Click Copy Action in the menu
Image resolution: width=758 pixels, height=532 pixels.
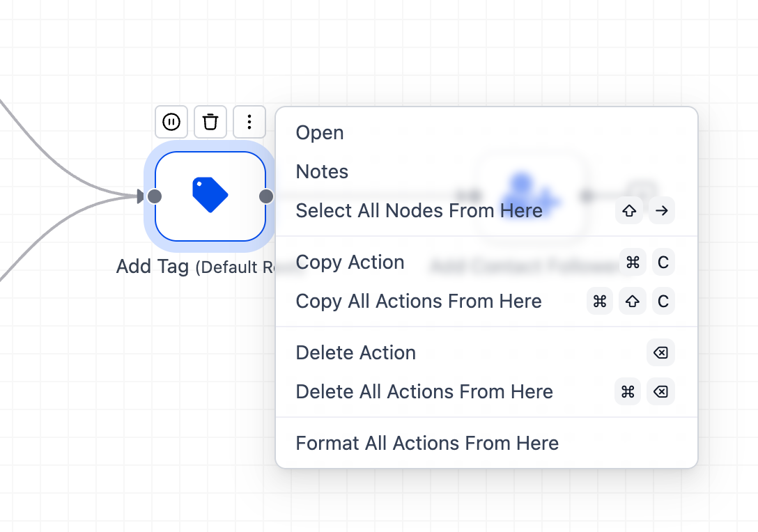pos(350,263)
